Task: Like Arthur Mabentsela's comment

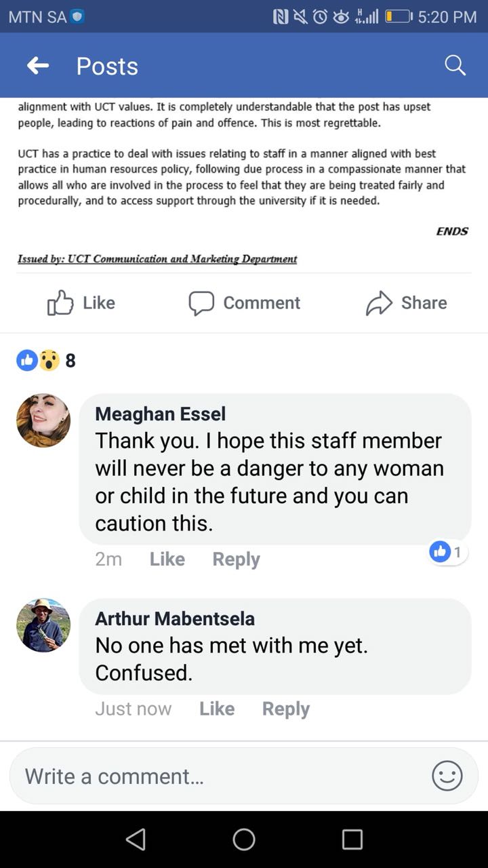Action: [217, 709]
